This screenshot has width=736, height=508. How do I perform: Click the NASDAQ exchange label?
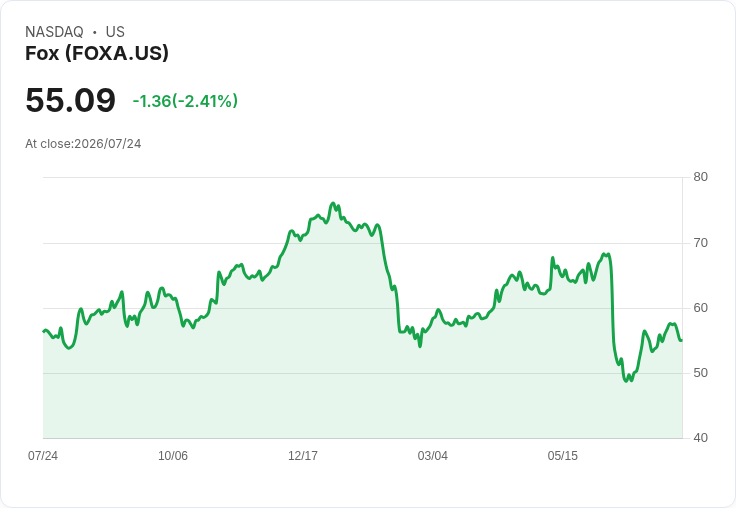coord(54,31)
